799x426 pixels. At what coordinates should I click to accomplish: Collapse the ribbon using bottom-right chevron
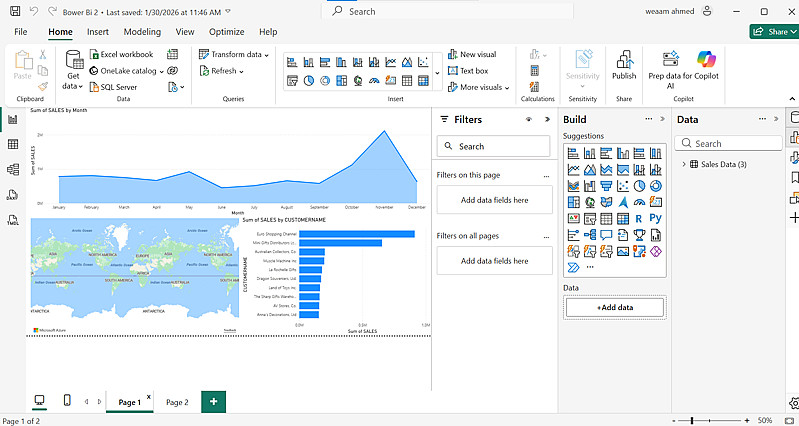[792, 99]
